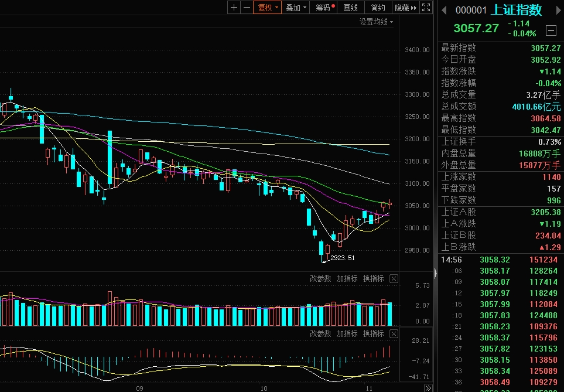Click the 上证指数 stock name title

pos(516,10)
